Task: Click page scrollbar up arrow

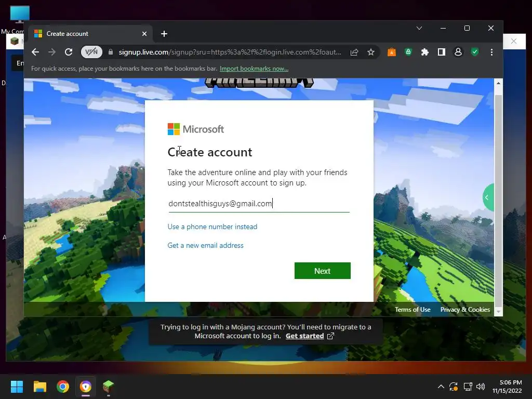Action: [x=498, y=83]
